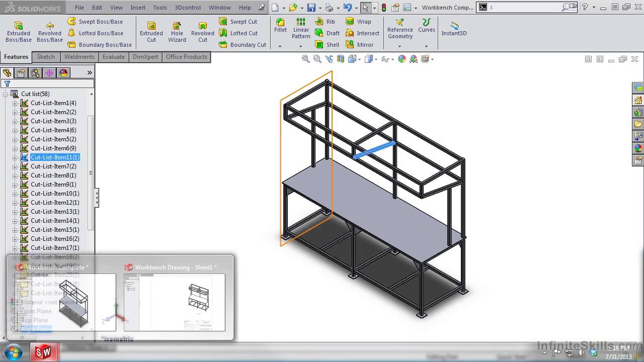Viewport: 644px width, 362px height.
Task: Select the Wrap tool
Action: pos(359,22)
